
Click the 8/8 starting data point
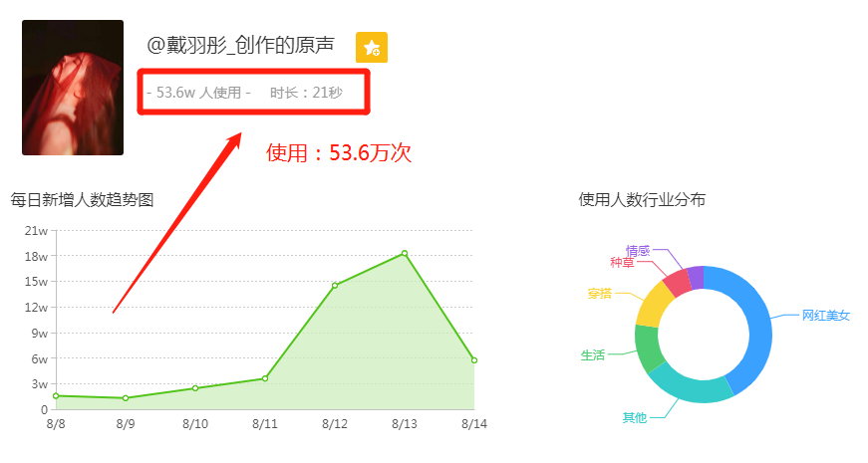[56, 395]
